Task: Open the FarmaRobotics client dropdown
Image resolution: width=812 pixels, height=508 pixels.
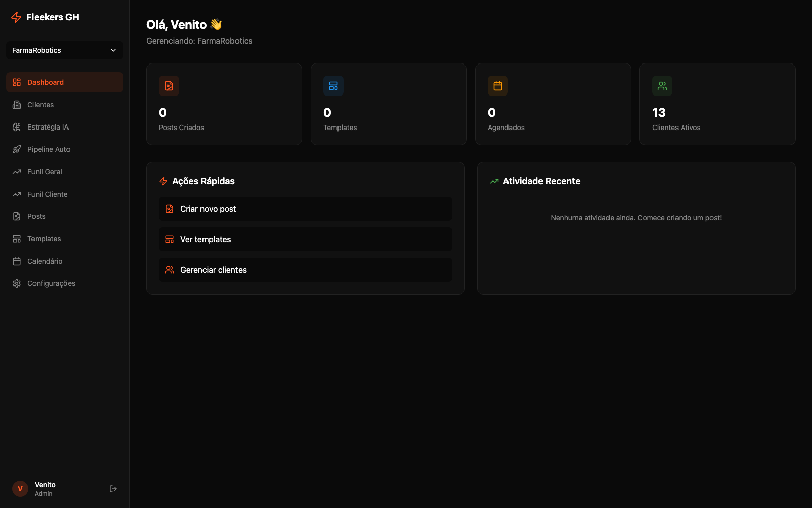Action: point(64,50)
